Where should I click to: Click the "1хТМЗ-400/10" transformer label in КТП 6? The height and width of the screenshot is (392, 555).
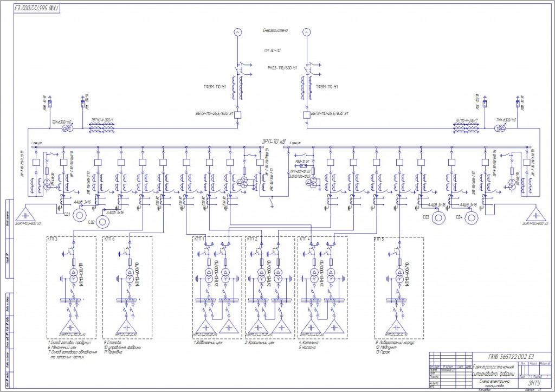tap(137, 274)
